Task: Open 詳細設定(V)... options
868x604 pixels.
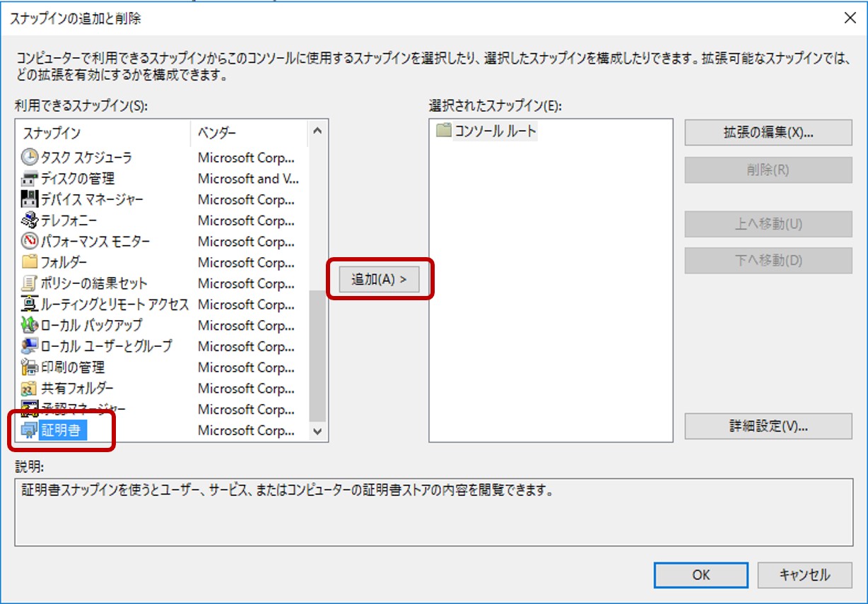Action: point(768,426)
